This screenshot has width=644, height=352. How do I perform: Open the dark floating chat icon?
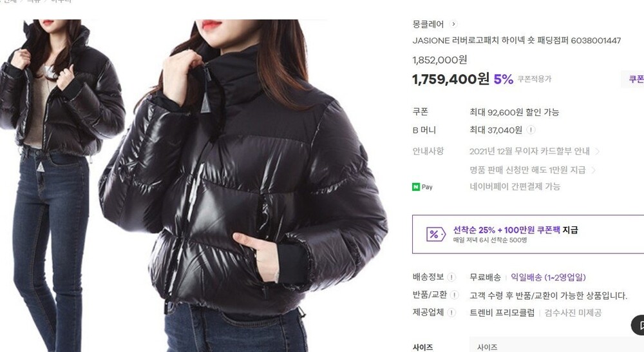pyautogui.click(x=639, y=326)
